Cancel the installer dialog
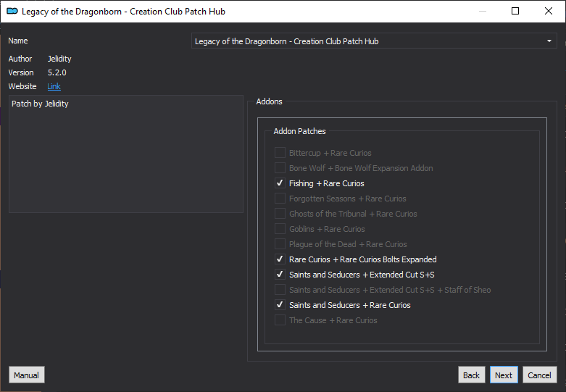 pyautogui.click(x=539, y=375)
